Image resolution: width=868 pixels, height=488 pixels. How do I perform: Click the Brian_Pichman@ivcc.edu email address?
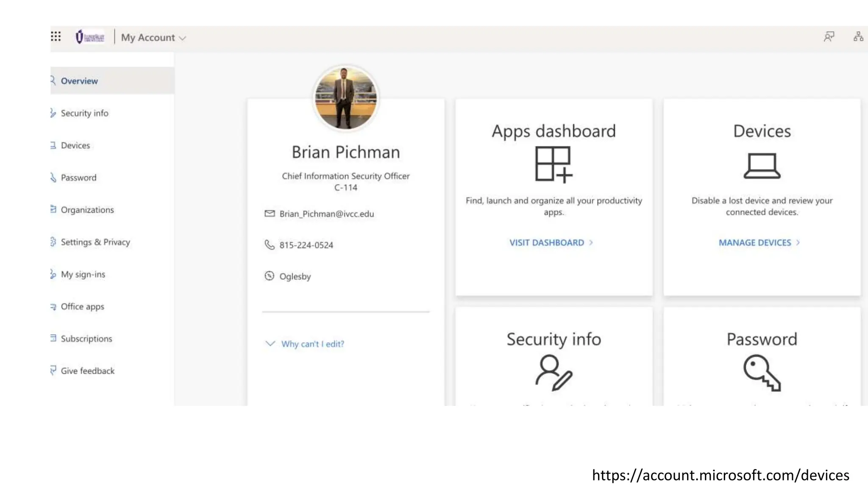point(327,214)
